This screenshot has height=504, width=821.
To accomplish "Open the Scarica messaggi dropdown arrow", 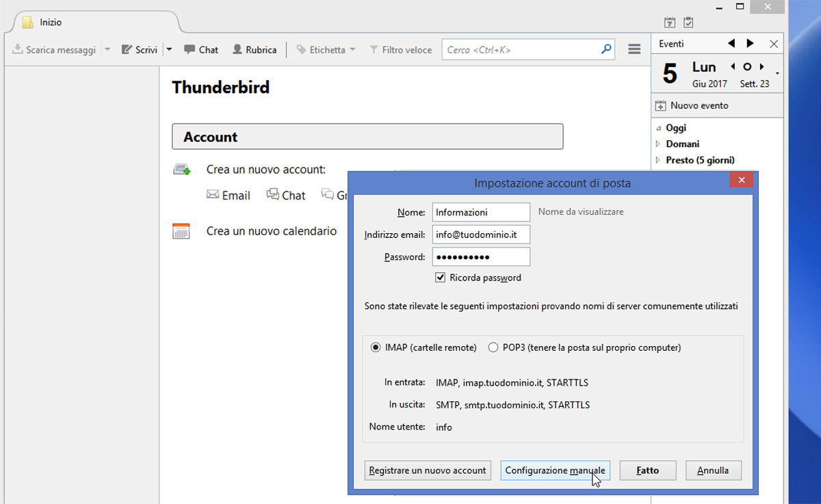I will 107,49.
